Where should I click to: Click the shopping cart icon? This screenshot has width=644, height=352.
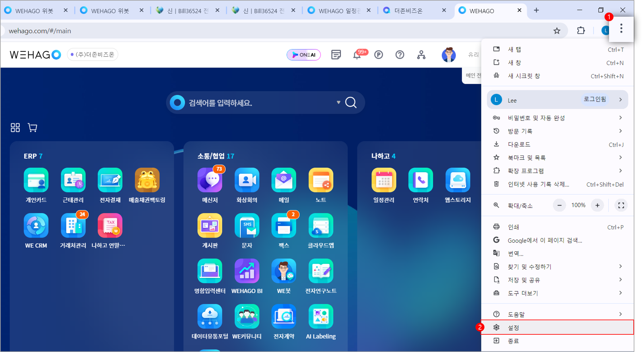pyautogui.click(x=32, y=128)
